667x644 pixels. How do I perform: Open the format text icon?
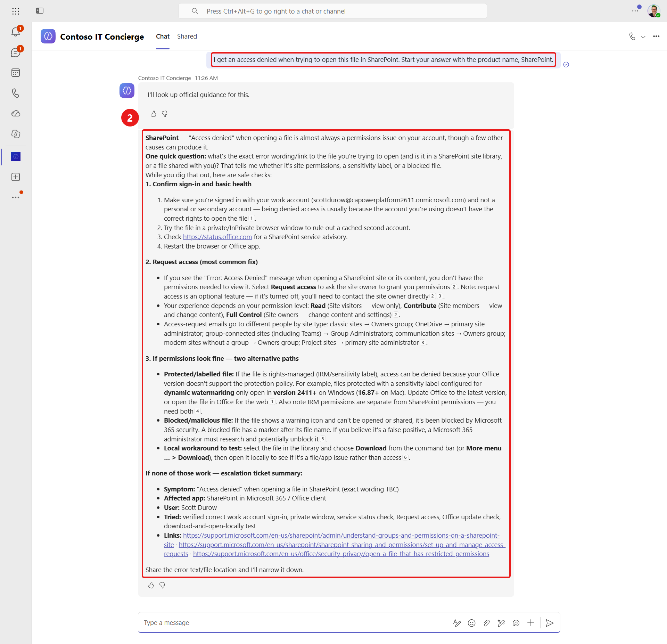(x=457, y=623)
